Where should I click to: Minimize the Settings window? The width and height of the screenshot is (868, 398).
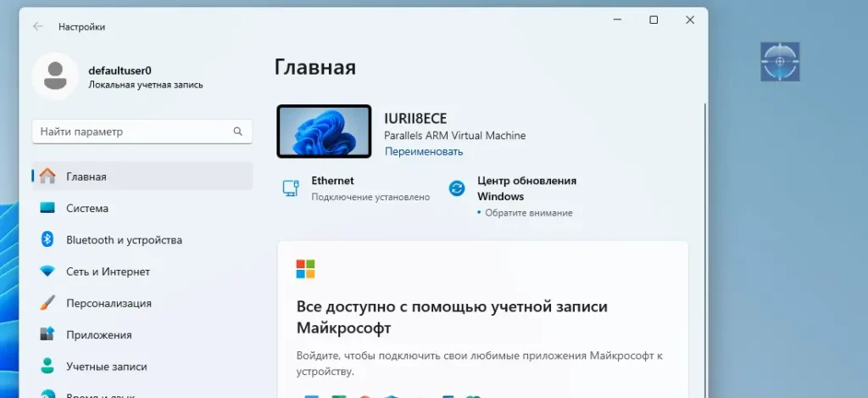[618, 20]
